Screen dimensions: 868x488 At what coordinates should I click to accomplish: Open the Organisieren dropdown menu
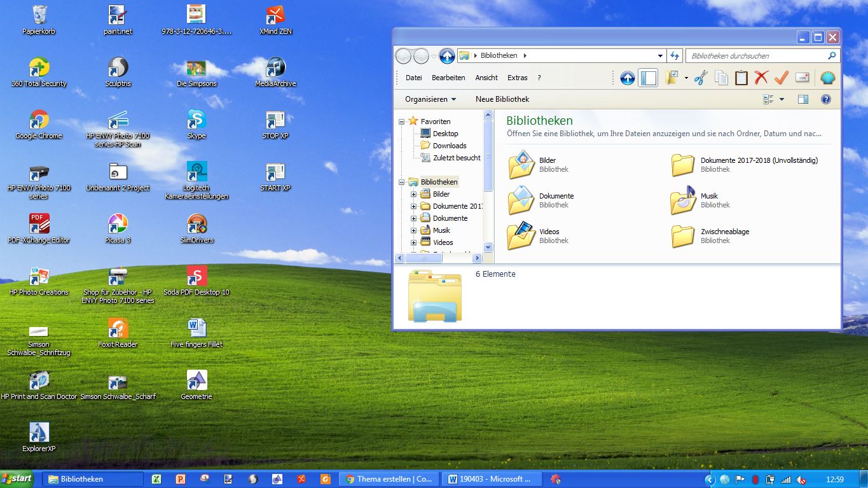(431, 99)
